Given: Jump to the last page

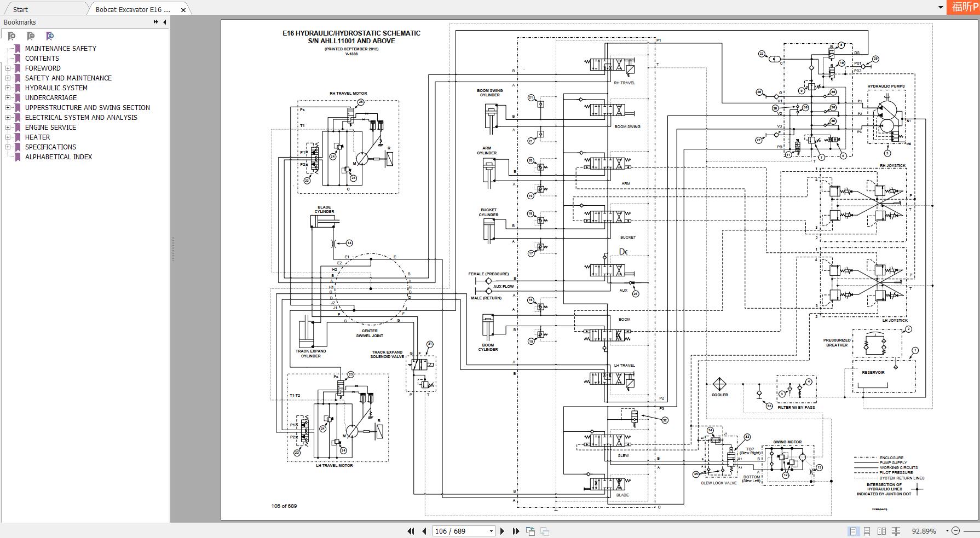Looking at the screenshot, I should (x=516, y=531).
